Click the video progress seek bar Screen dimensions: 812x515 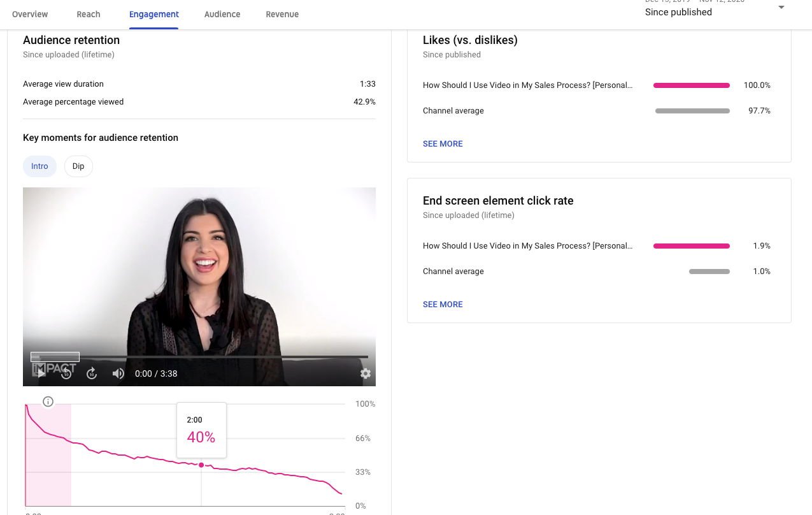coord(199,357)
